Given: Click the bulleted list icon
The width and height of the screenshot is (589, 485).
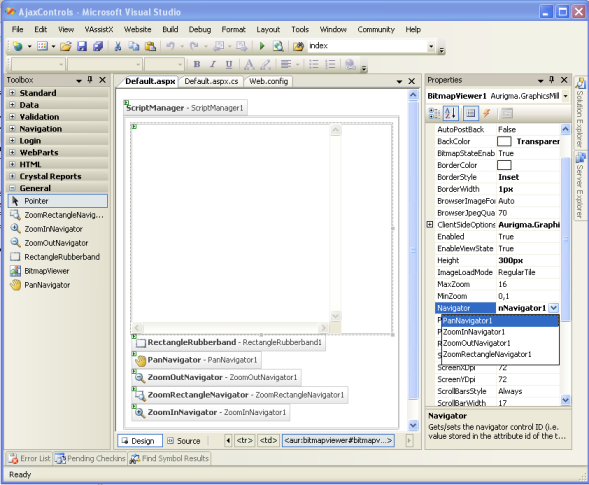Looking at the screenshot, I should [314, 64].
